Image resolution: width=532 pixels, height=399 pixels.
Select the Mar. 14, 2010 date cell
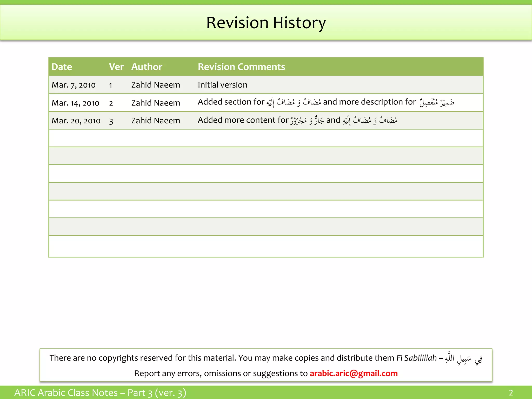click(75, 103)
